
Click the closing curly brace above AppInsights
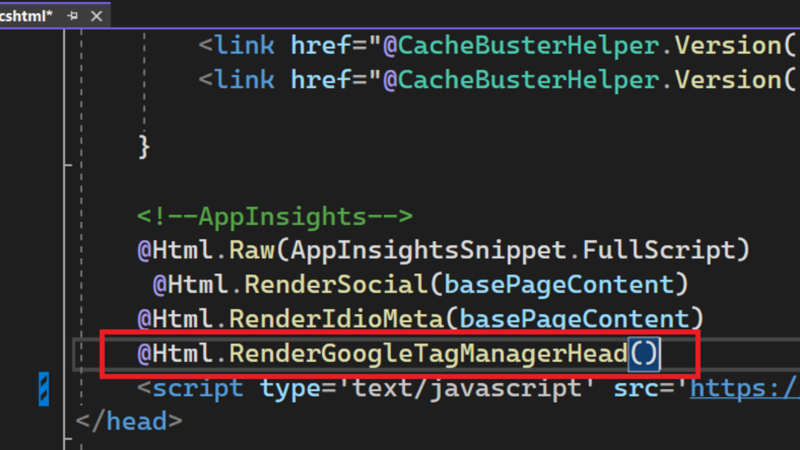[144, 147]
